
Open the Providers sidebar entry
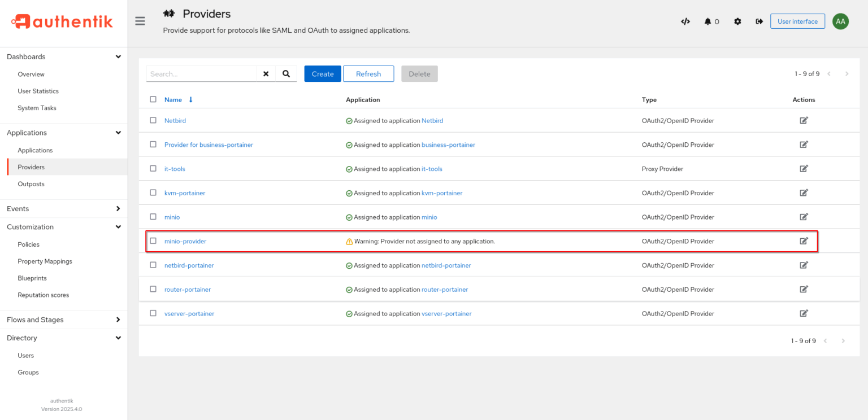coord(31,167)
